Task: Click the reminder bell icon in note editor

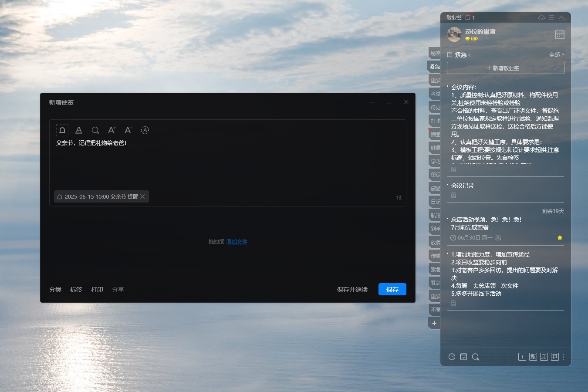Action: pos(62,130)
